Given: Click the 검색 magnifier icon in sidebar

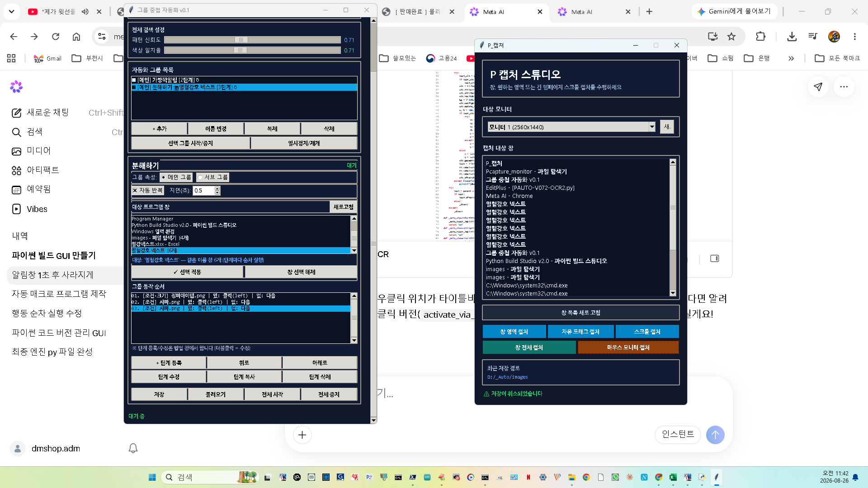Looking at the screenshot, I should pyautogui.click(x=17, y=132).
